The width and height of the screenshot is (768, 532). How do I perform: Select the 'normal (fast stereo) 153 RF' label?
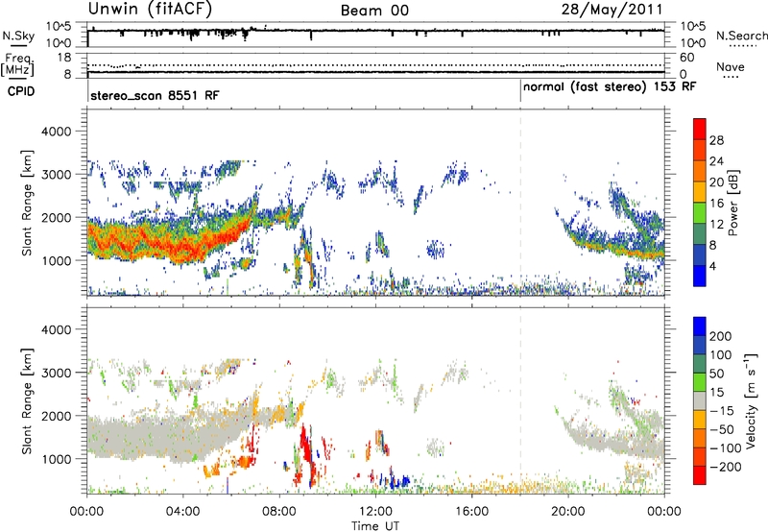(610, 87)
